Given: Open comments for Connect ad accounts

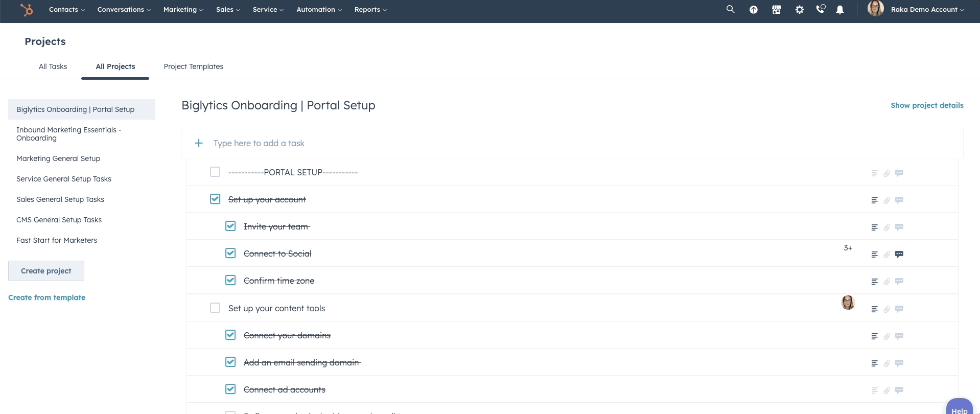Looking at the screenshot, I should click(899, 390).
